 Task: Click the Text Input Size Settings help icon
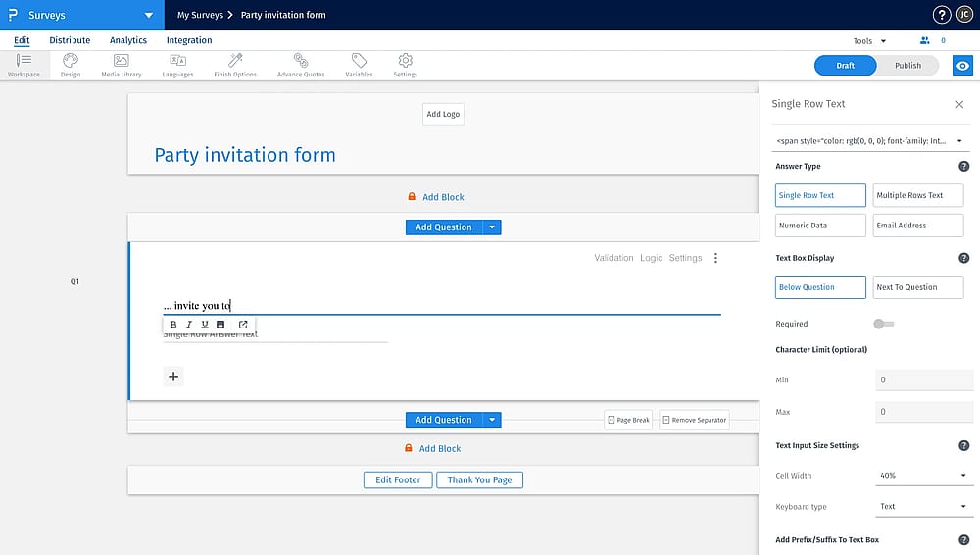tap(963, 445)
